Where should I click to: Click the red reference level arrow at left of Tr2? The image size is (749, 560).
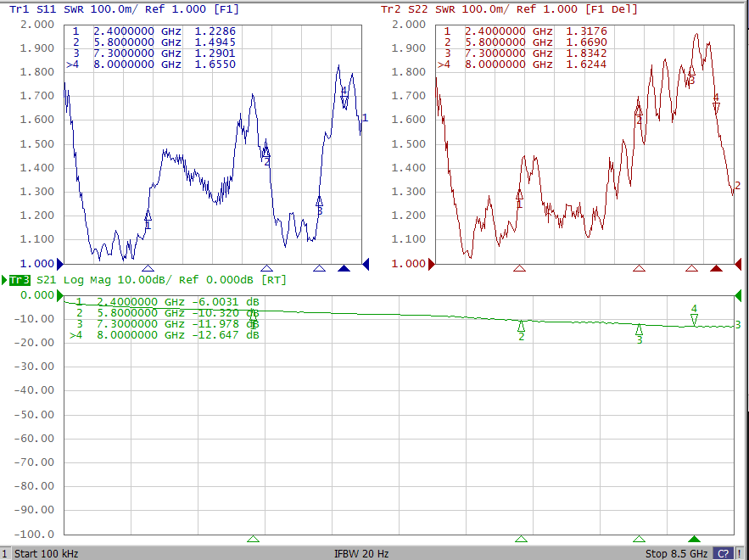[x=431, y=264]
